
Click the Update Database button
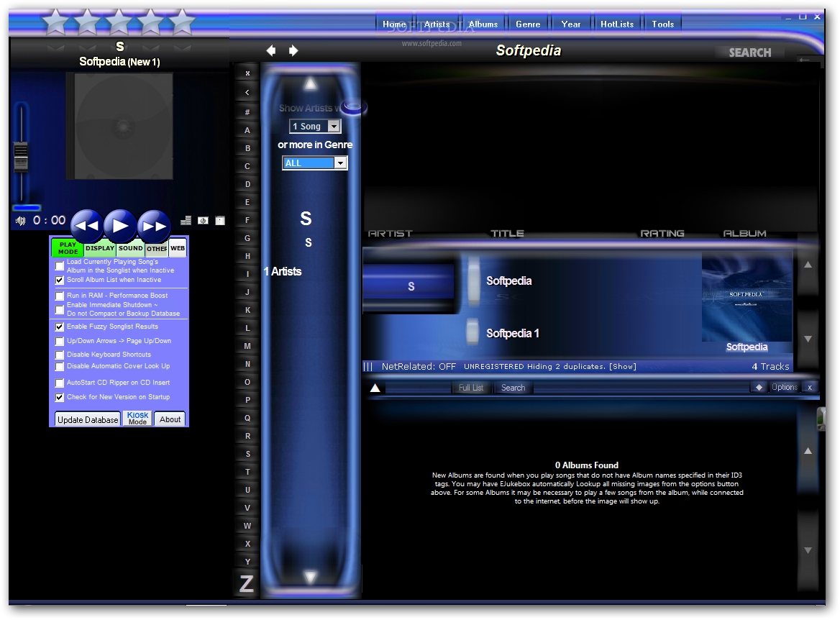point(86,419)
